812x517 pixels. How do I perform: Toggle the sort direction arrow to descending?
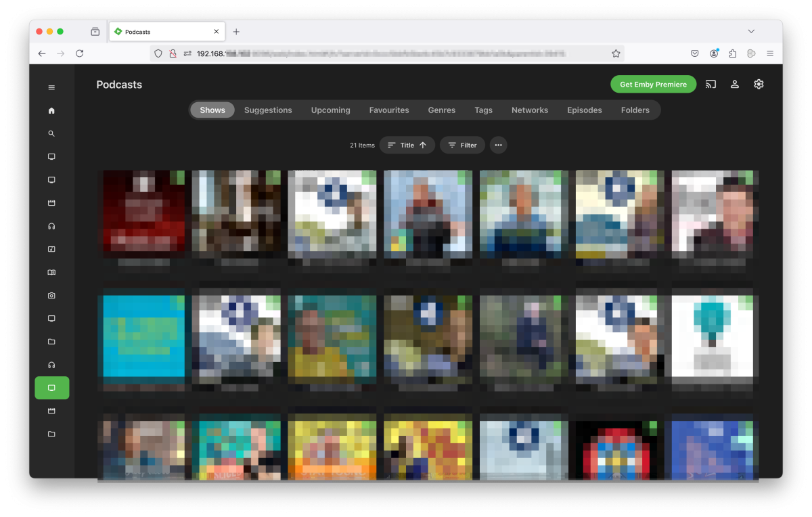coord(423,145)
